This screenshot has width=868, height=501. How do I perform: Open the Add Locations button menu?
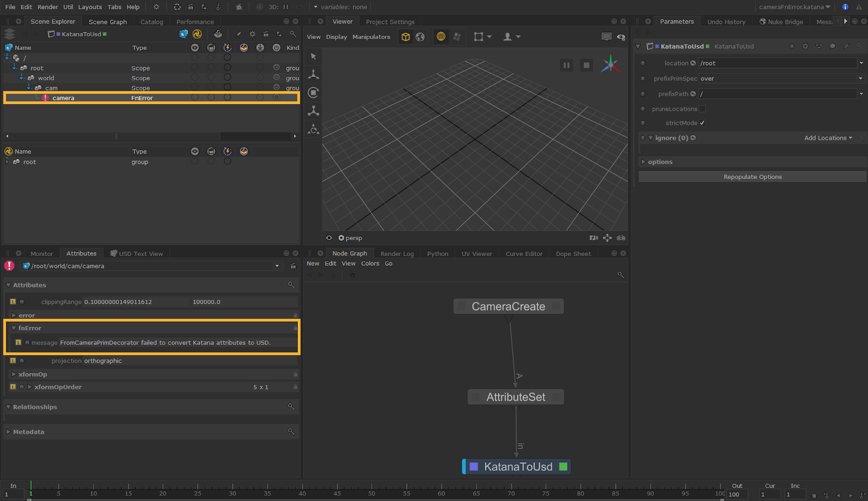tap(828, 138)
